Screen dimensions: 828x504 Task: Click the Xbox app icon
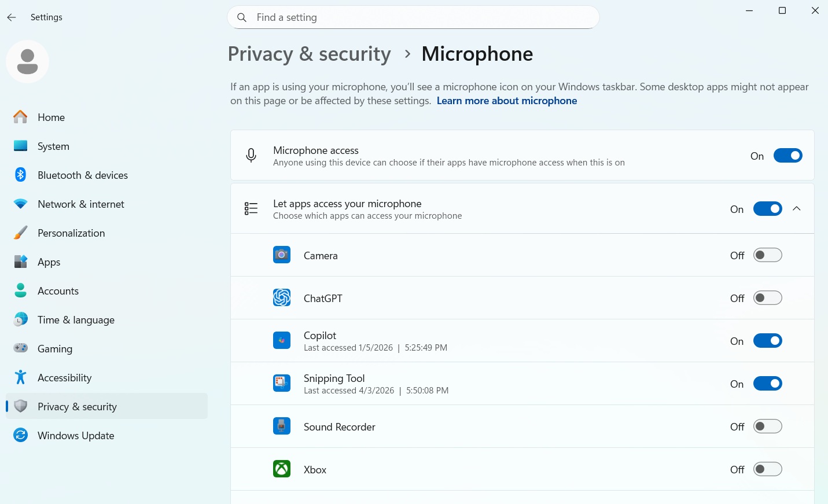pyautogui.click(x=282, y=469)
